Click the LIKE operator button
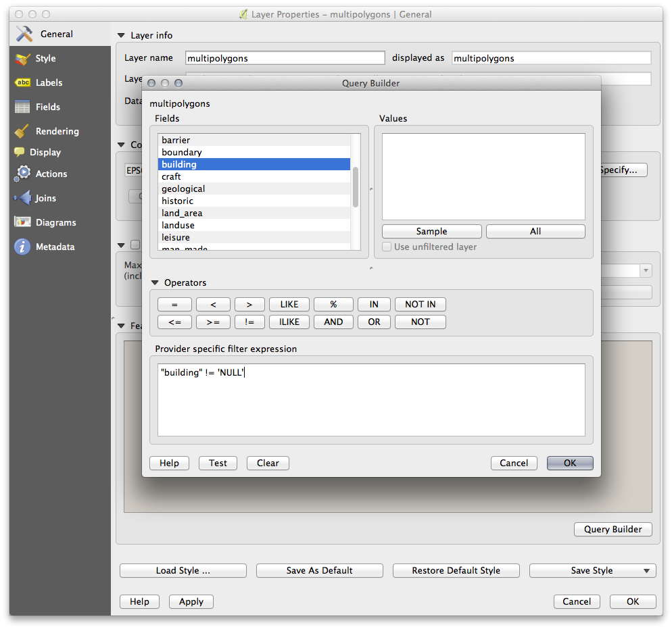The image size is (672, 629). (x=289, y=305)
